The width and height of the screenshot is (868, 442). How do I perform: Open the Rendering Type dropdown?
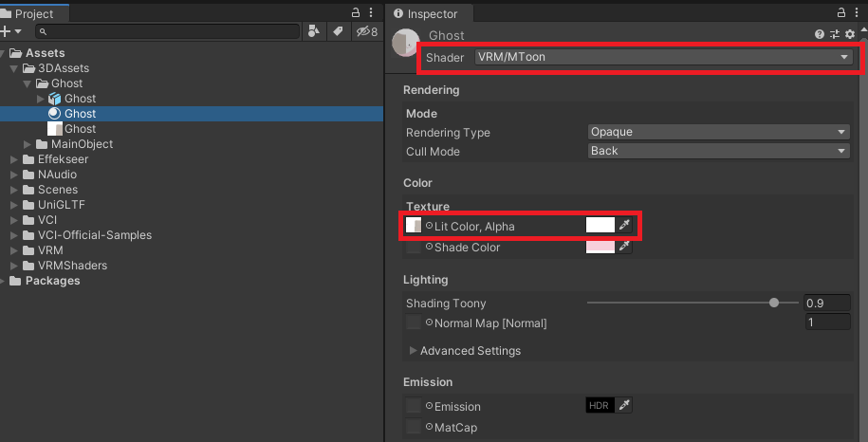718,132
